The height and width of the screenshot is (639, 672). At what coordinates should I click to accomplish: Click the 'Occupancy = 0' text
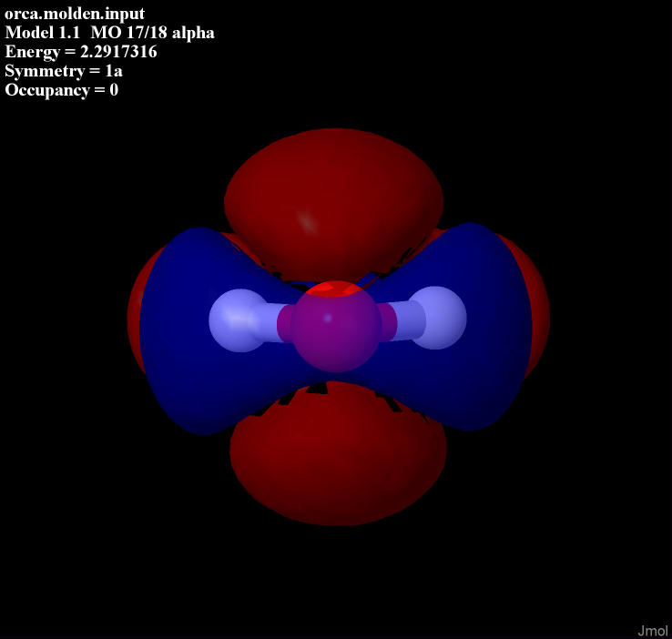[62, 90]
